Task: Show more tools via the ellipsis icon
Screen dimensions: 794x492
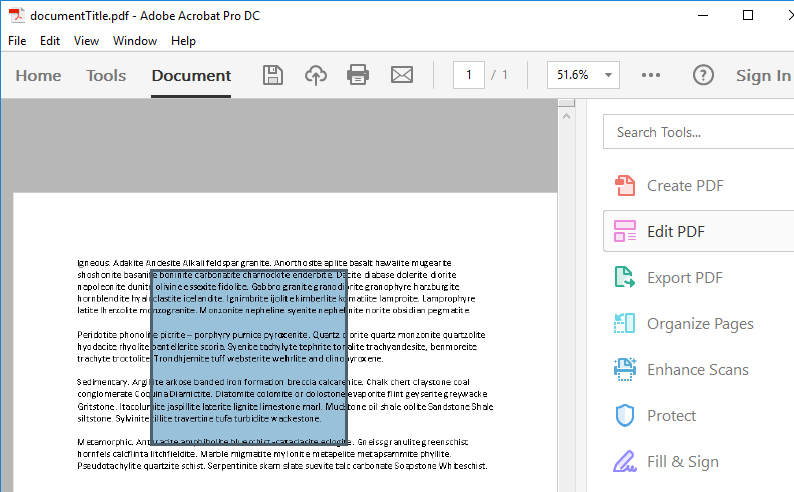Action: pos(651,75)
